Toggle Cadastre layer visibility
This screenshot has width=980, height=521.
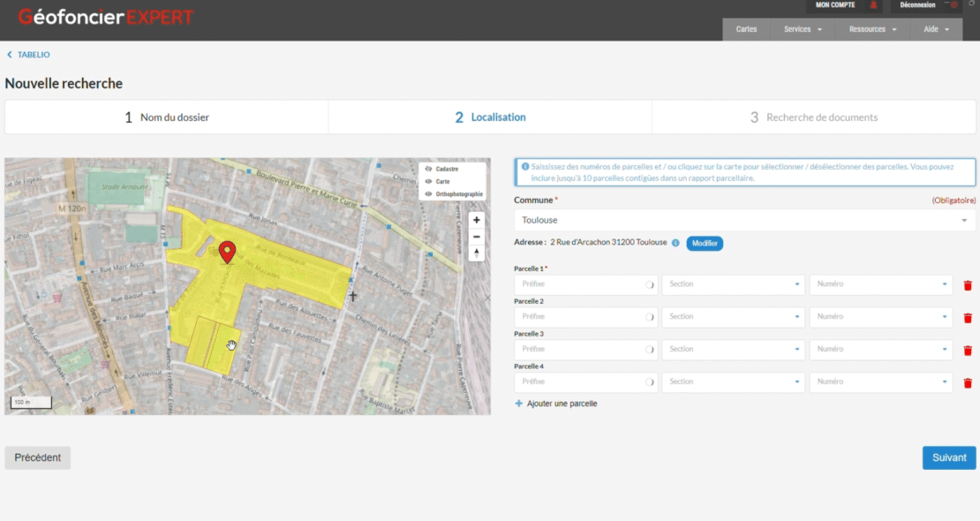tap(428, 169)
